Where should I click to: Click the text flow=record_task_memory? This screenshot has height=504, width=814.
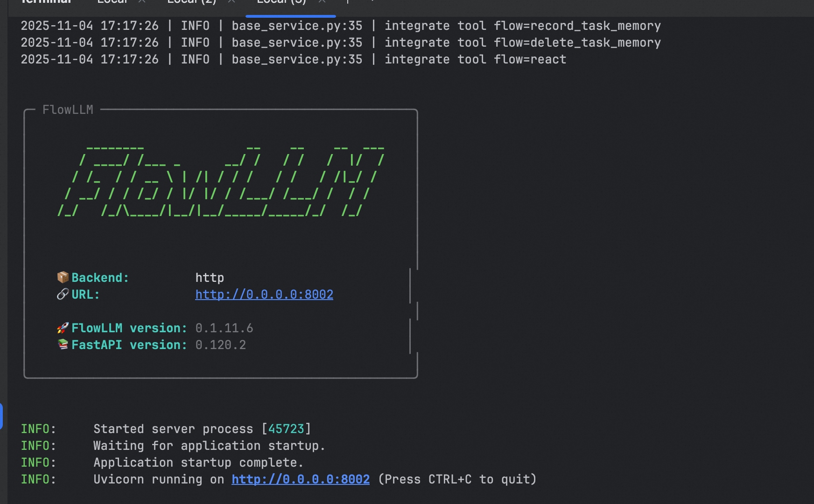point(577,26)
